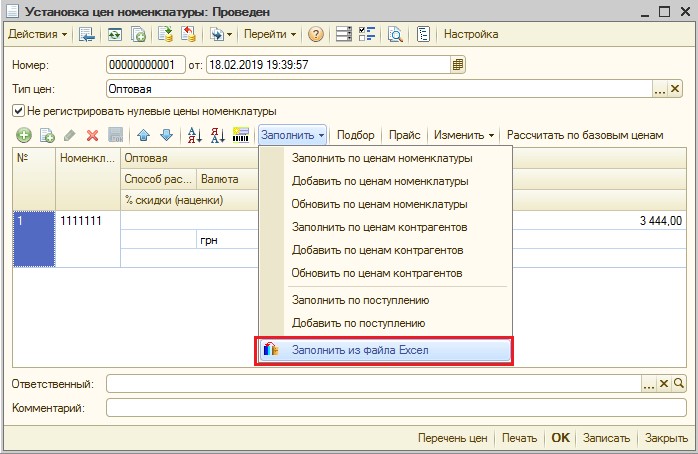
Task: Select 'Заполнить по поступлению' menu item
Action: pyautogui.click(x=361, y=300)
